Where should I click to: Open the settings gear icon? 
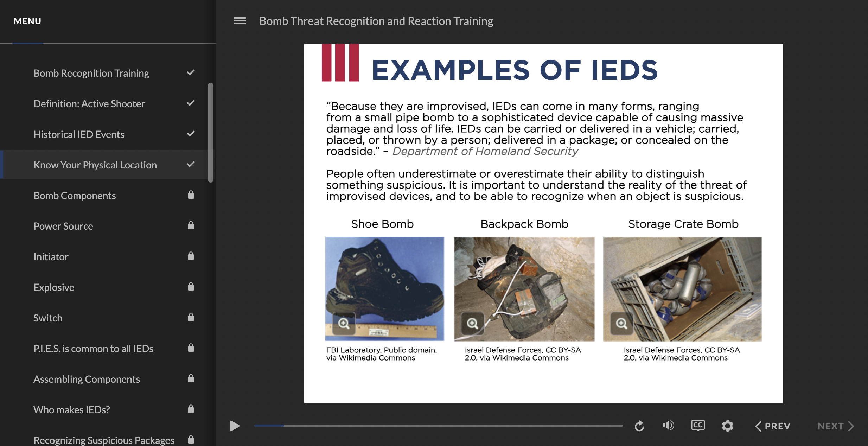727,426
